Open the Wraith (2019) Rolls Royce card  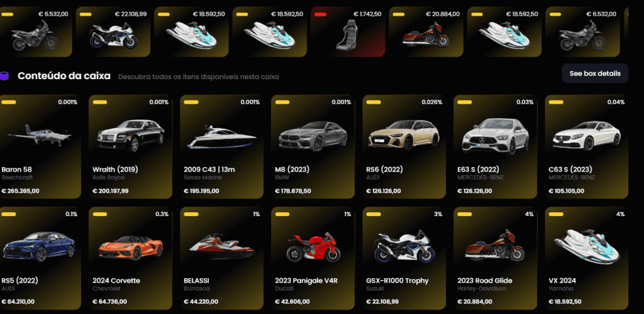[130, 147]
